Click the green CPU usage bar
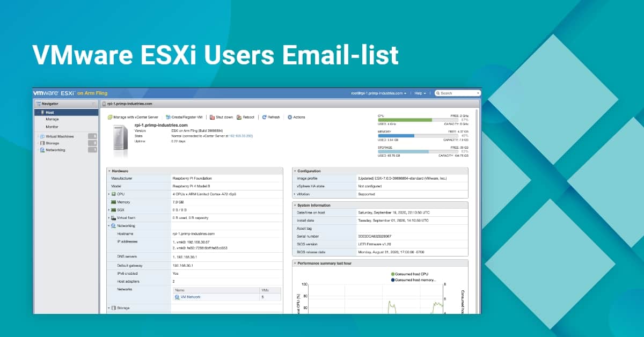The height and width of the screenshot is (337, 644). click(405, 120)
